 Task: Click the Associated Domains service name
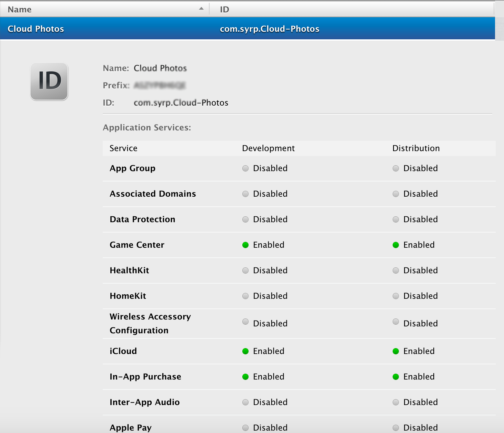coord(153,194)
